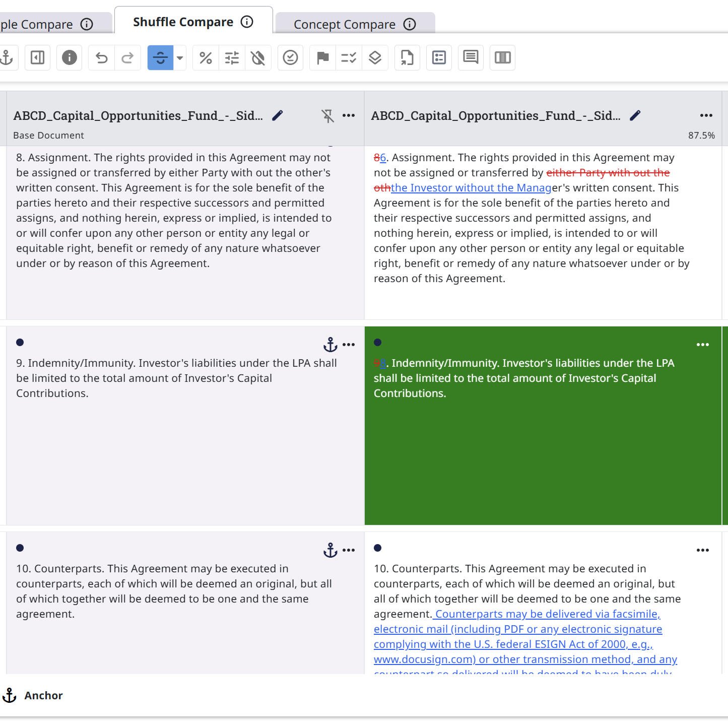Image resolution: width=728 pixels, height=728 pixels.
Task: Open more options on green Indemnity paragraph
Action: pos(702,345)
